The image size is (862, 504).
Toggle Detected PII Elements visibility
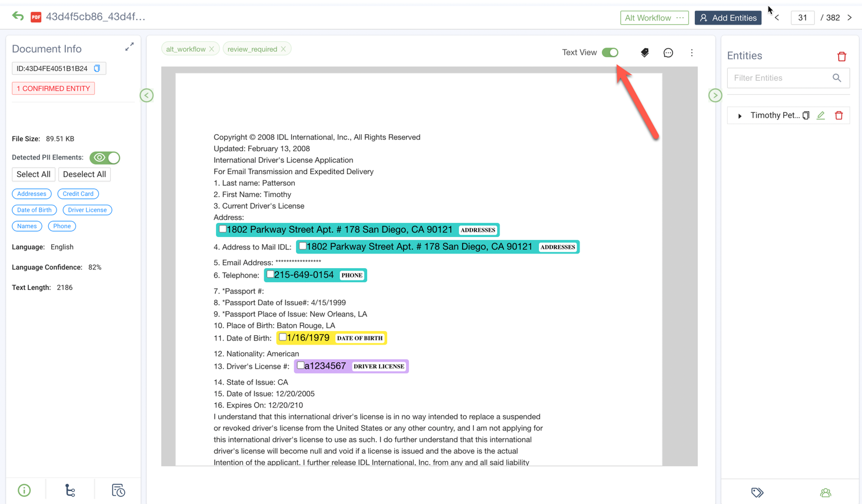coord(105,158)
